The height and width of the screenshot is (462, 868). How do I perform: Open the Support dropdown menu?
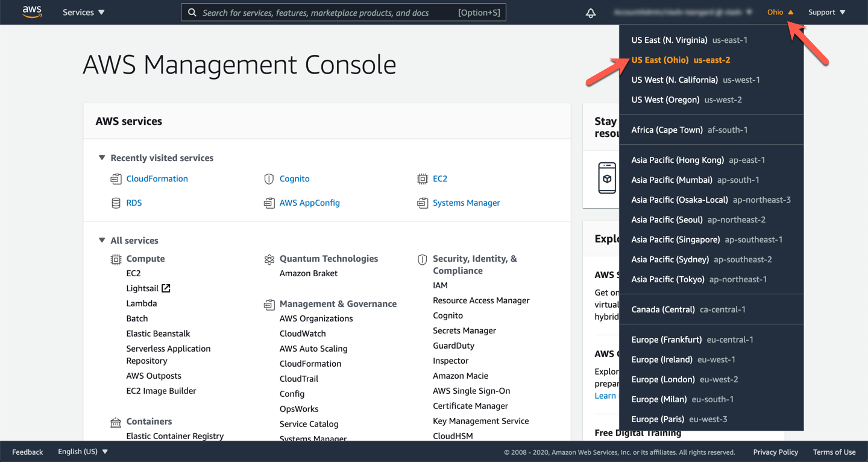(826, 12)
